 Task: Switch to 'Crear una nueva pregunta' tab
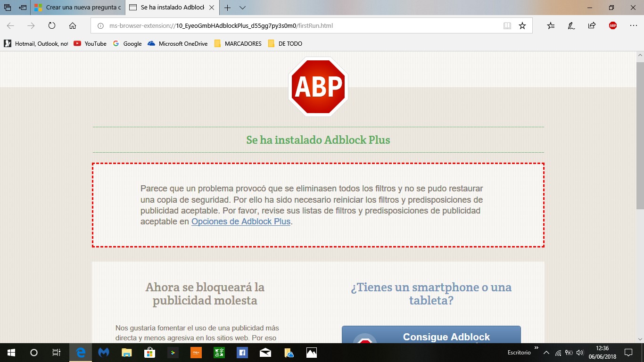78,8
